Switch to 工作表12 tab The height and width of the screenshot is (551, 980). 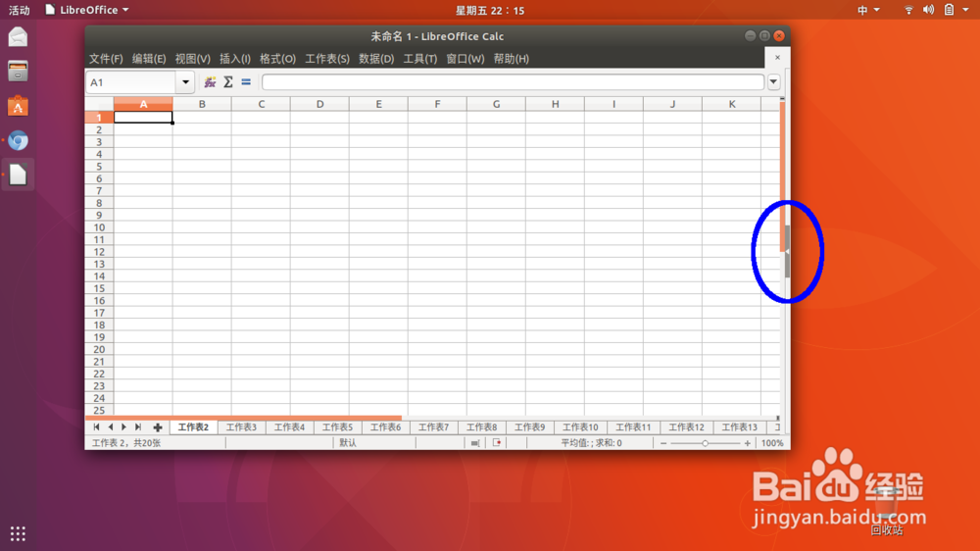[x=687, y=427]
